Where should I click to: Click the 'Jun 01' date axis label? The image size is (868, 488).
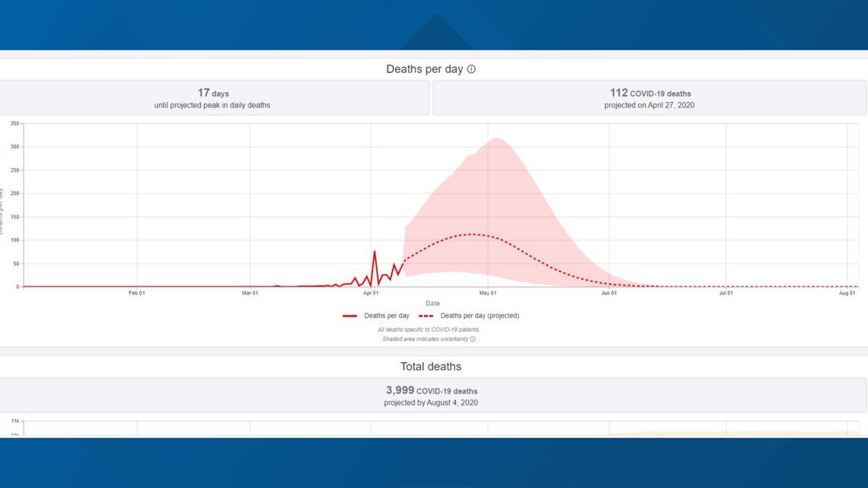(x=609, y=293)
